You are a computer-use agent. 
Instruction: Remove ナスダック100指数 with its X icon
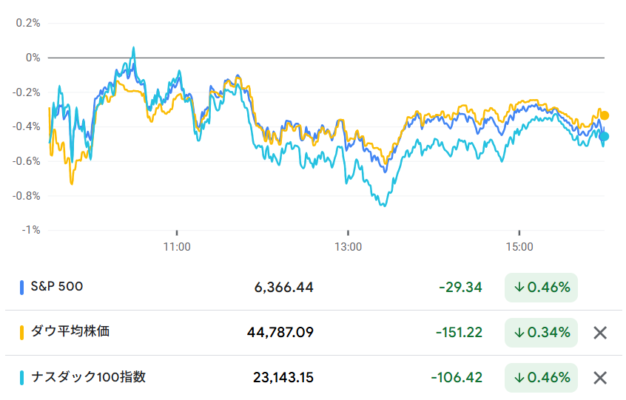tap(600, 378)
